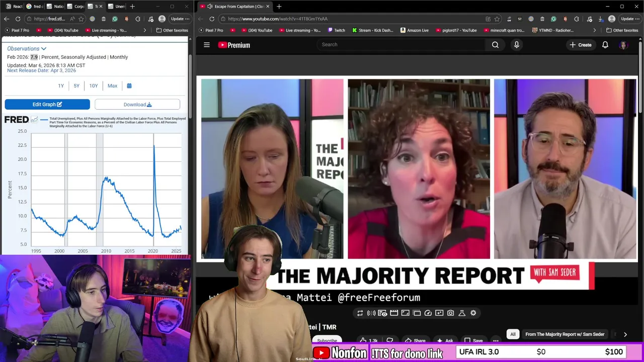Open the profile icon in the left browser
The width and height of the screenshot is (644, 362).
point(162,19)
